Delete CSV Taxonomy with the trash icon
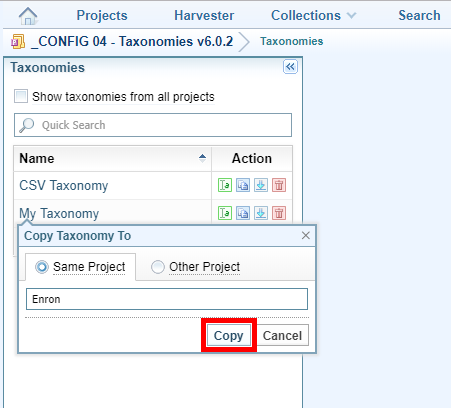 coord(279,185)
